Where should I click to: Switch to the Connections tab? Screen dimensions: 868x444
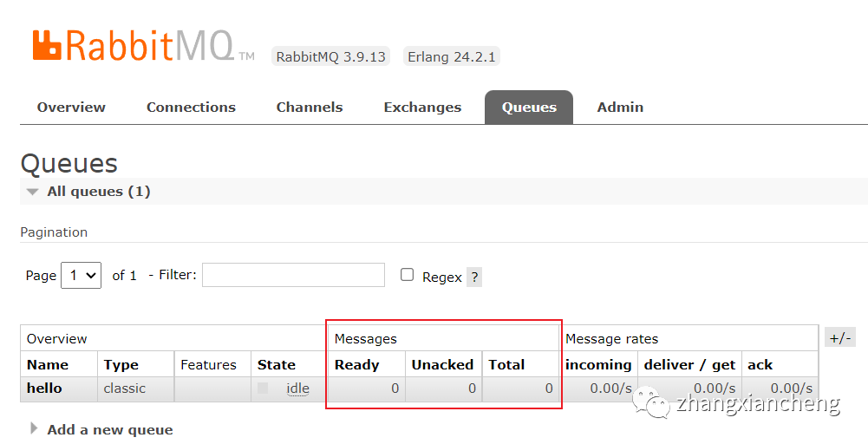[x=191, y=108]
